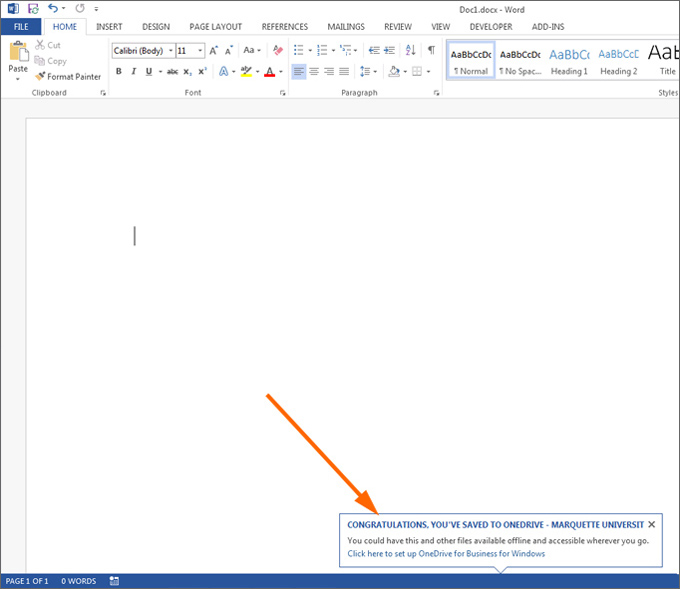
Task: Switch to the INSERT tab
Action: coord(109,27)
